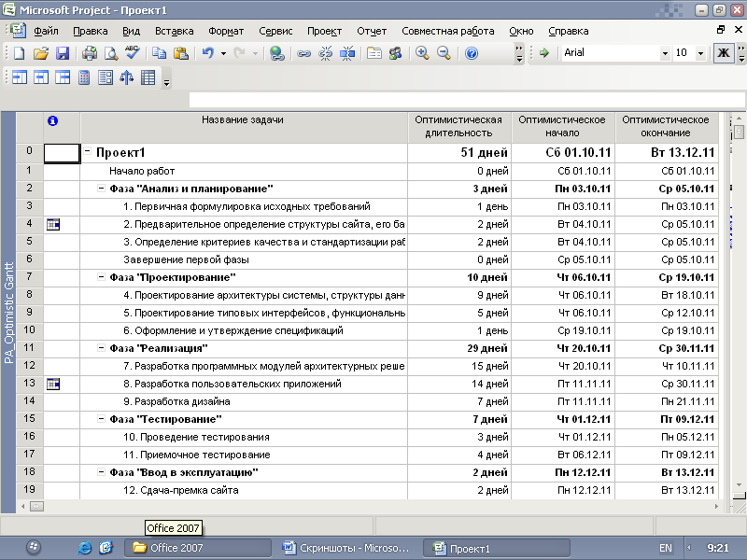
Task: Open the Arial font name dropdown
Action: tap(665, 53)
